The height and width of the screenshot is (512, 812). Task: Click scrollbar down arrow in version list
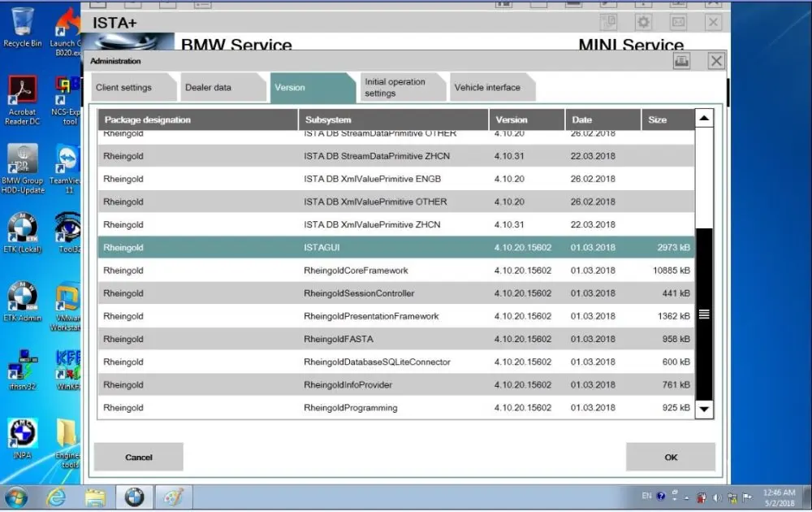tap(704, 409)
